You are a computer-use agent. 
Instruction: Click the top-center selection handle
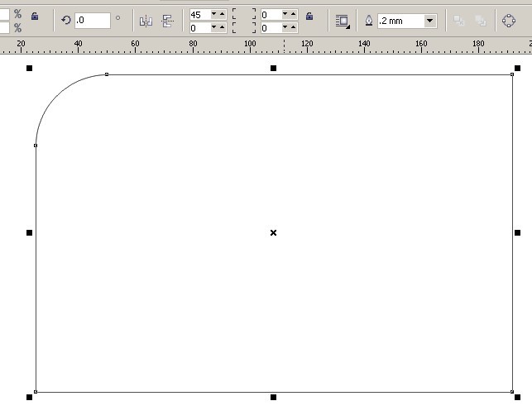[x=274, y=68]
